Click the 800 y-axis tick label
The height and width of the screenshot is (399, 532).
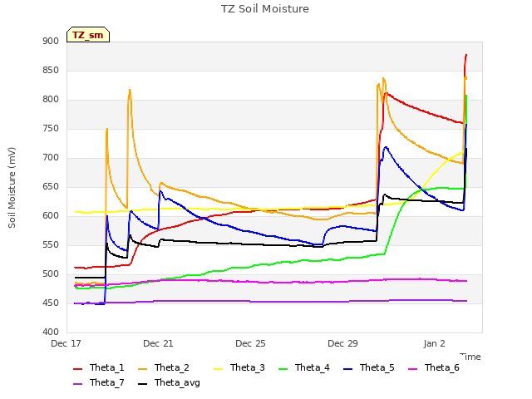click(x=51, y=100)
